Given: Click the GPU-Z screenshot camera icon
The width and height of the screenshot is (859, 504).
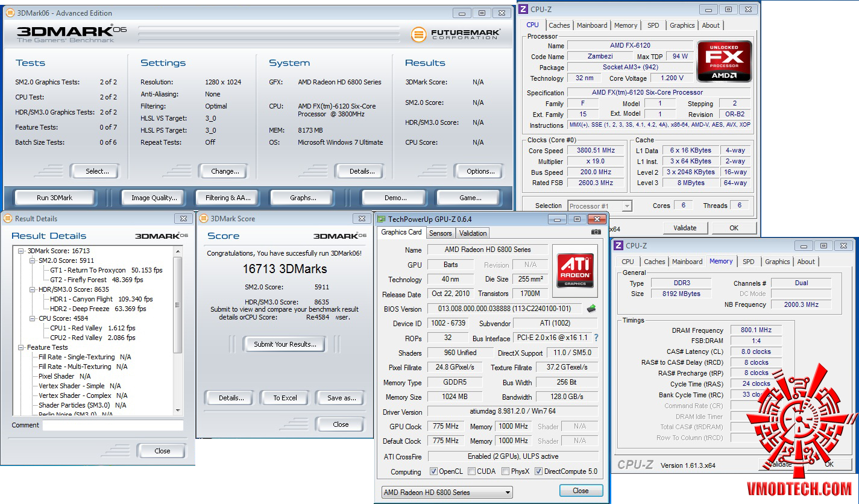Looking at the screenshot, I should click(x=596, y=232).
